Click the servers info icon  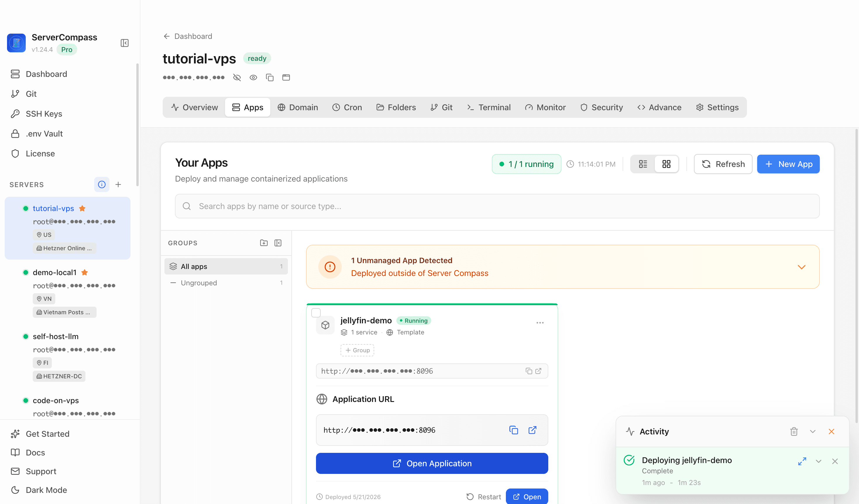[x=102, y=184]
